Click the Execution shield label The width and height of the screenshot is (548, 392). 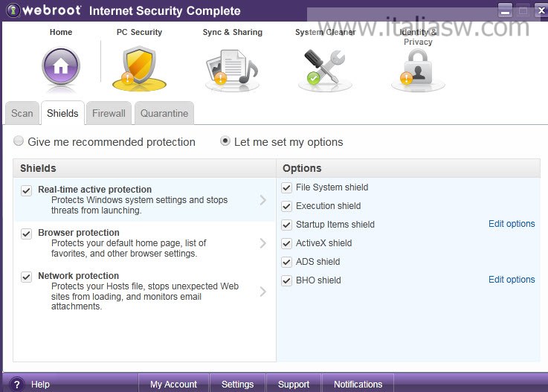(328, 206)
